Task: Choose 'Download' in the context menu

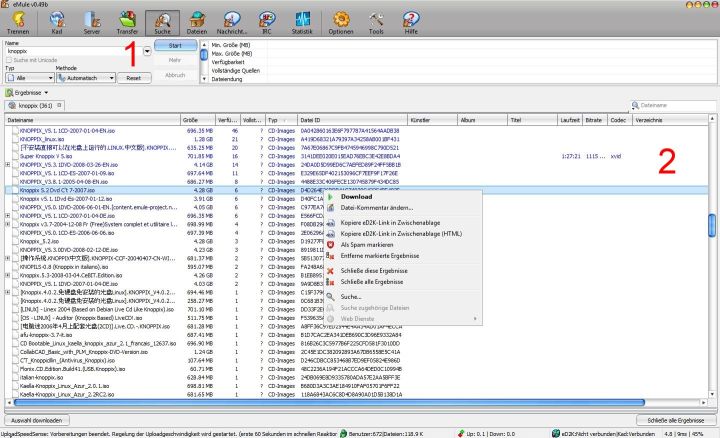Action: pyautogui.click(x=357, y=197)
